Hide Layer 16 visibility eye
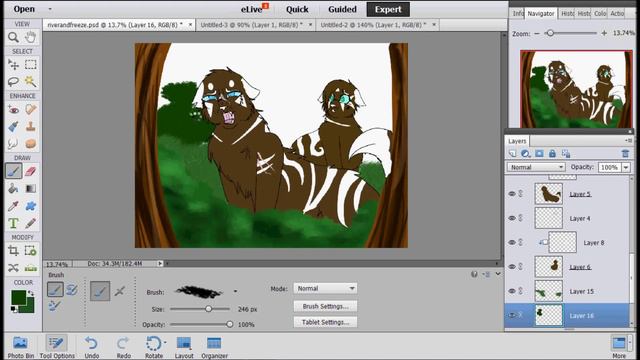 click(512, 315)
